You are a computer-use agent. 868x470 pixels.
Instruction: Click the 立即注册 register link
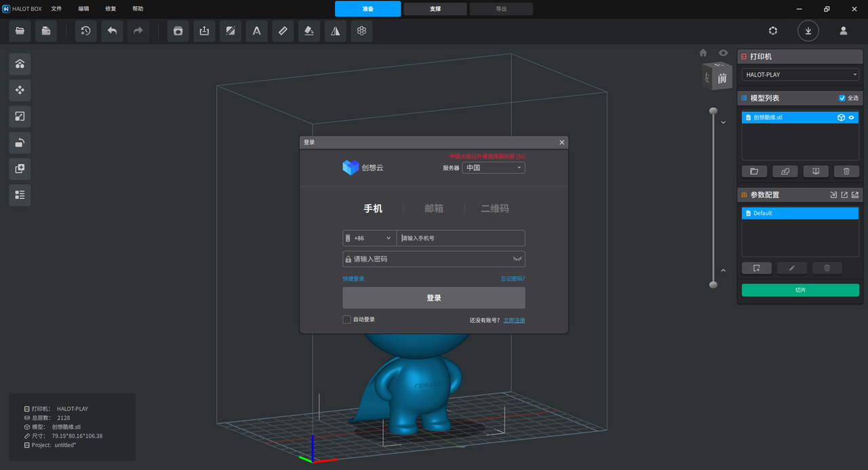pyautogui.click(x=514, y=320)
